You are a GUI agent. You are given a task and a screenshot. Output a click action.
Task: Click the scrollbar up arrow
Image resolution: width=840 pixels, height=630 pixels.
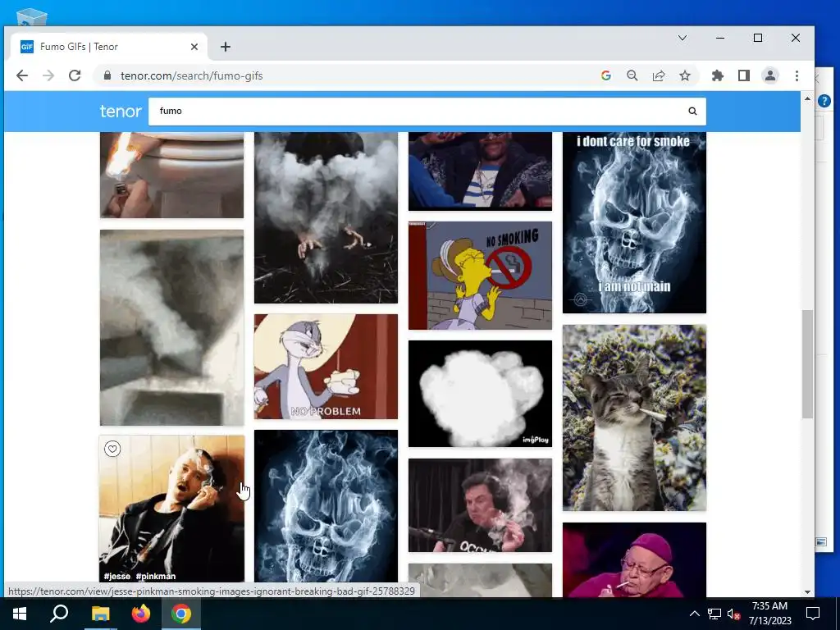click(807, 98)
